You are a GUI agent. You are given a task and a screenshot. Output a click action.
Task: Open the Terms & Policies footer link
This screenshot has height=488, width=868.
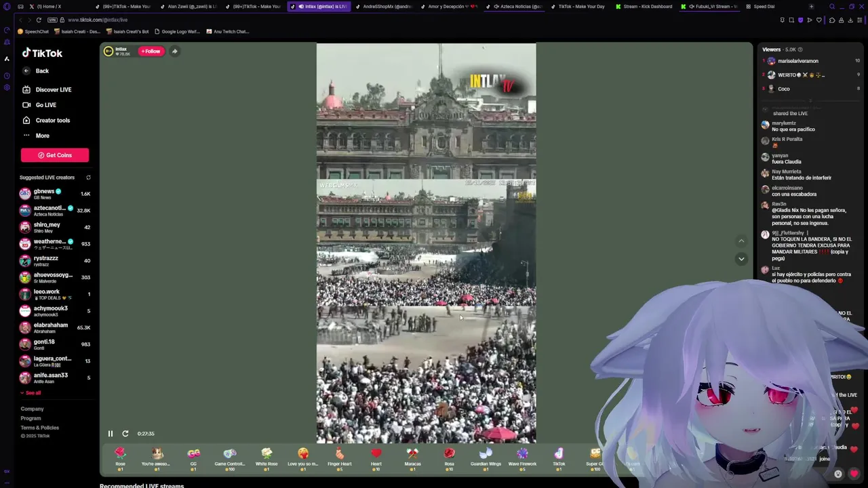(39, 428)
